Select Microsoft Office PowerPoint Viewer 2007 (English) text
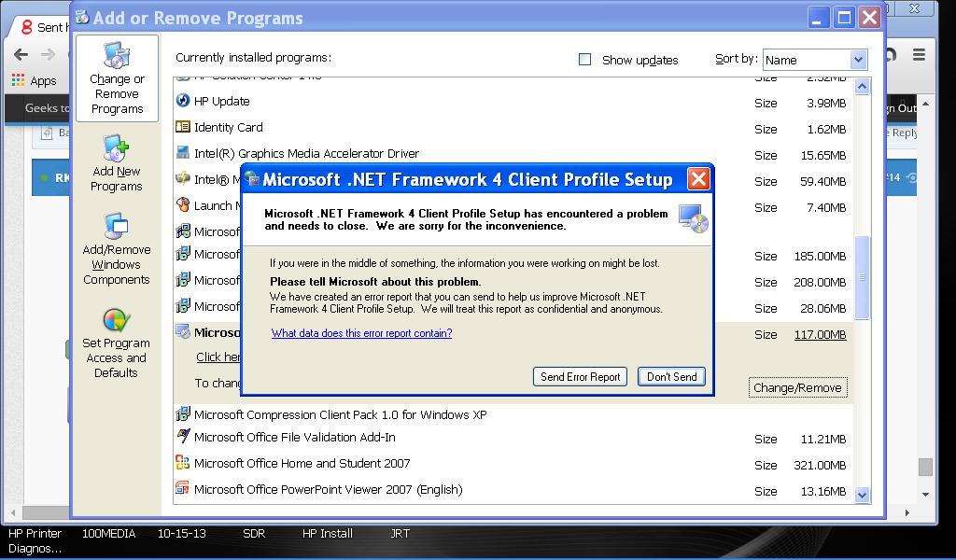Image resolution: width=956 pixels, height=560 pixels. [328, 490]
